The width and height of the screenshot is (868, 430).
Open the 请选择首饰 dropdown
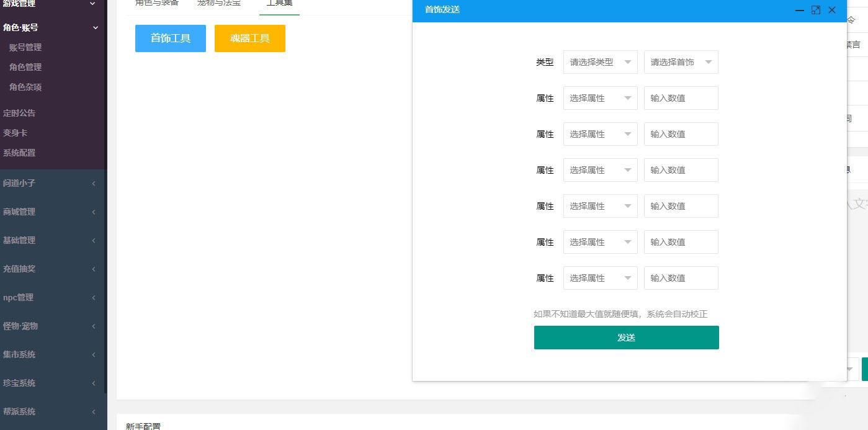click(681, 62)
